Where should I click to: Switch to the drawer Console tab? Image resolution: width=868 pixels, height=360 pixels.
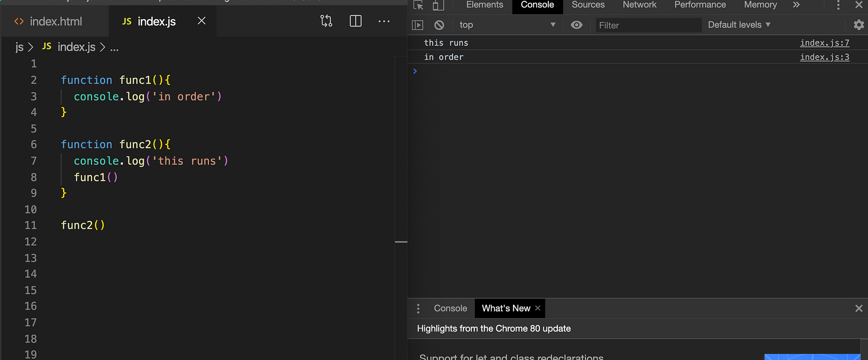451,309
